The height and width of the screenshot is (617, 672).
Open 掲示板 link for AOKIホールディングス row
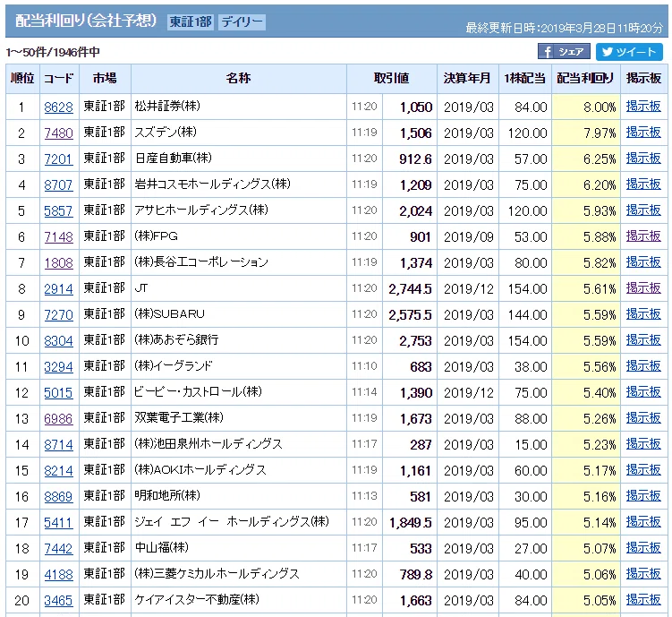click(x=643, y=470)
